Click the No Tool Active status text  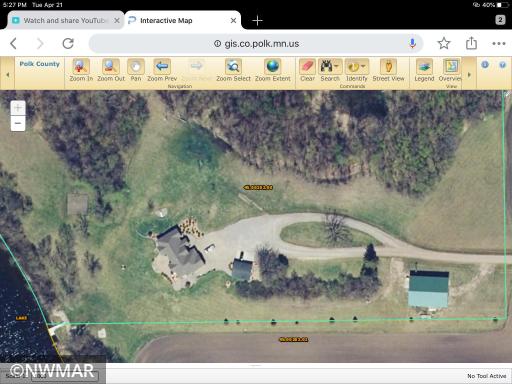pyautogui.click(x=487, y=376)
